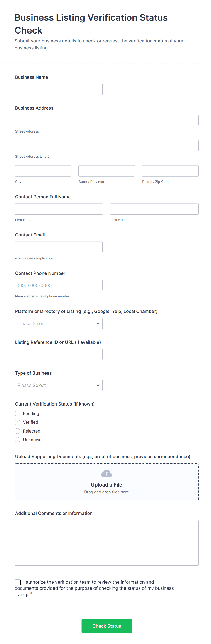211x644 pixels.
Task: Check the authorization consent checkbox
Action: (x=18, y=582)
